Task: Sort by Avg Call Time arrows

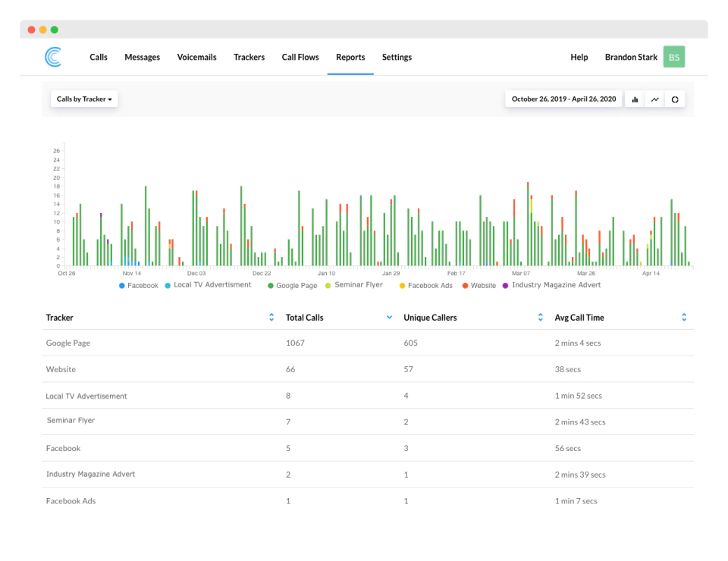Action: (684, 318)
